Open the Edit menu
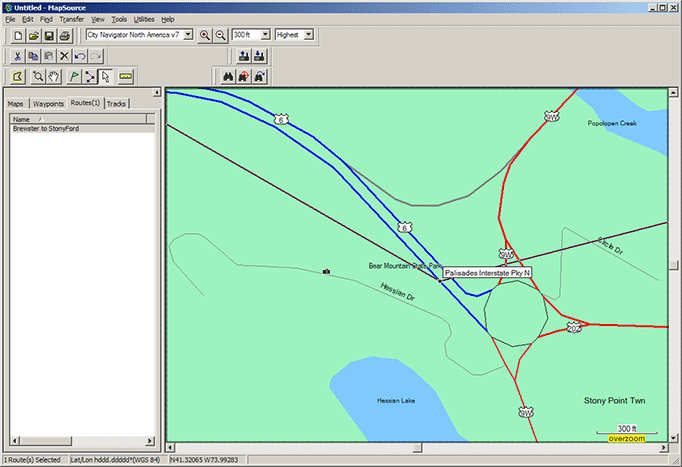 [28, 19]
